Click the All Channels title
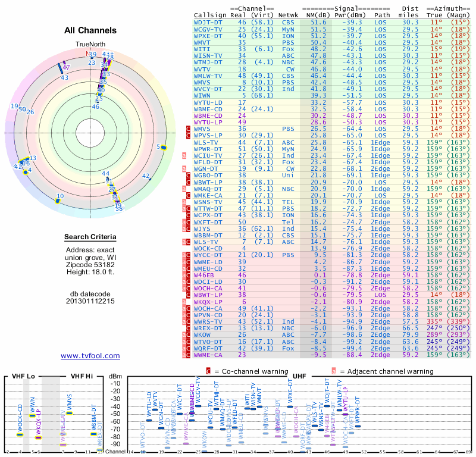The width and height of the screenshot is (476, 457). [x=90, y=30]
